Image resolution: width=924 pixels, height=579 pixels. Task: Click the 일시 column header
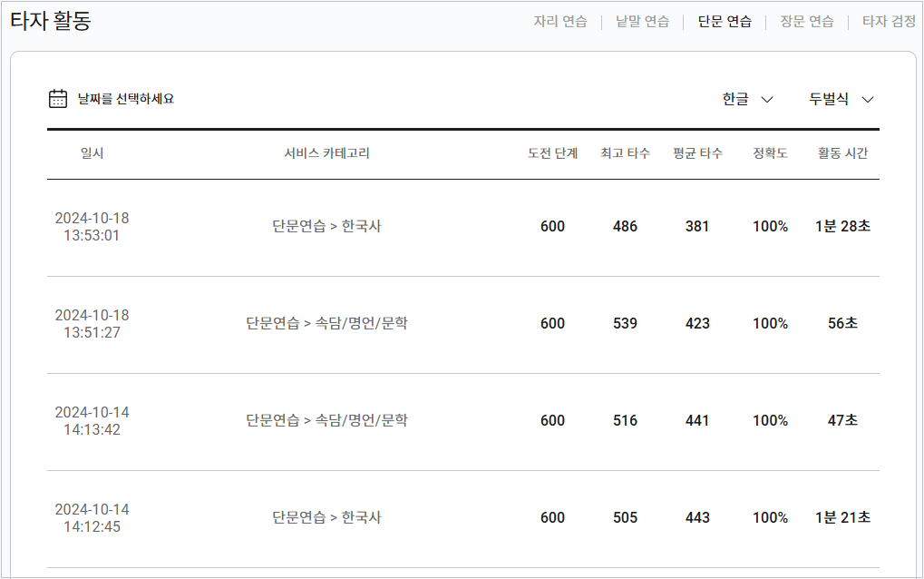(92, 153)
